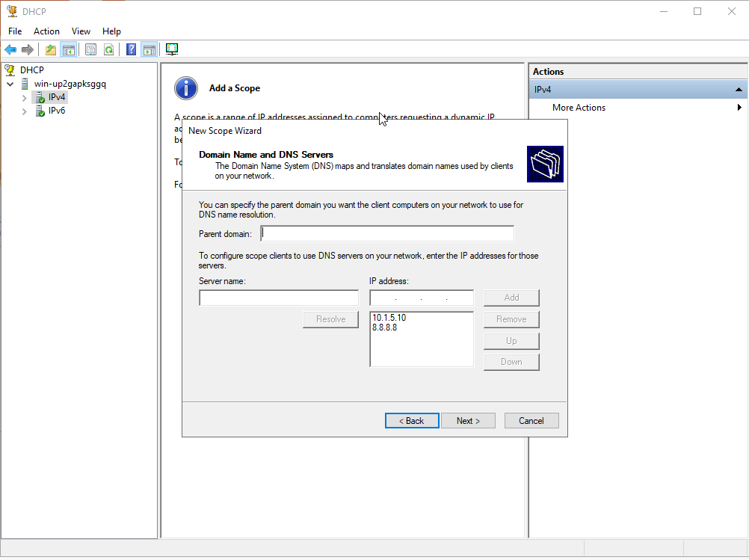Screen dimensions: 749x560
Task: Open the More Actions submenu arrow
Action: [739, 108]
